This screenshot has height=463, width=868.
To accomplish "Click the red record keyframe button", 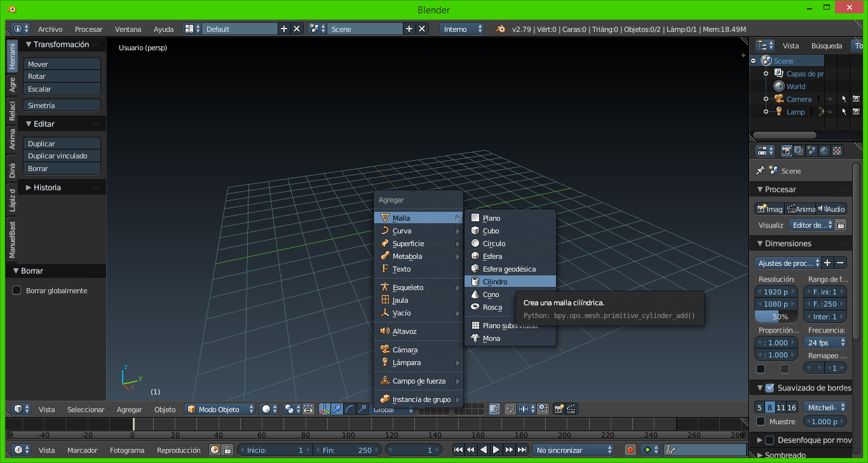I will click(x=630, y=450).
